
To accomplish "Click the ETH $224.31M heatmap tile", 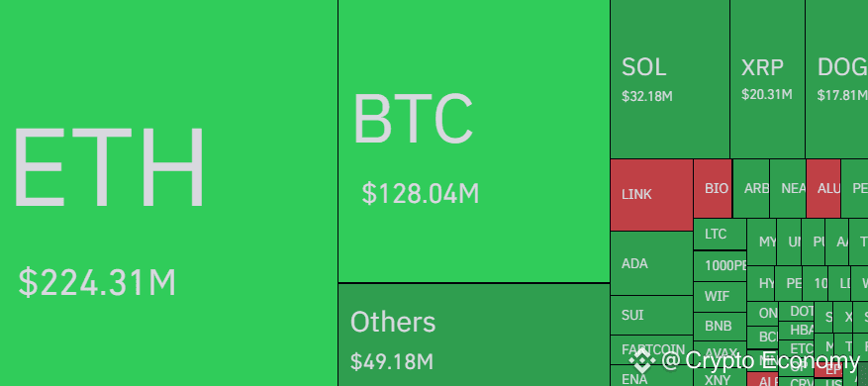I will (x=168, y=193).
